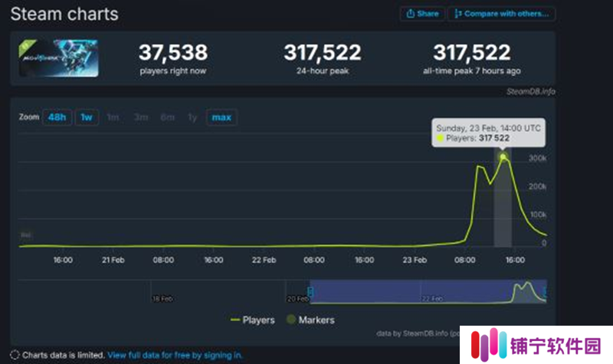Open the game thumbnail image
613x364 pixels.
click(58, 58)
